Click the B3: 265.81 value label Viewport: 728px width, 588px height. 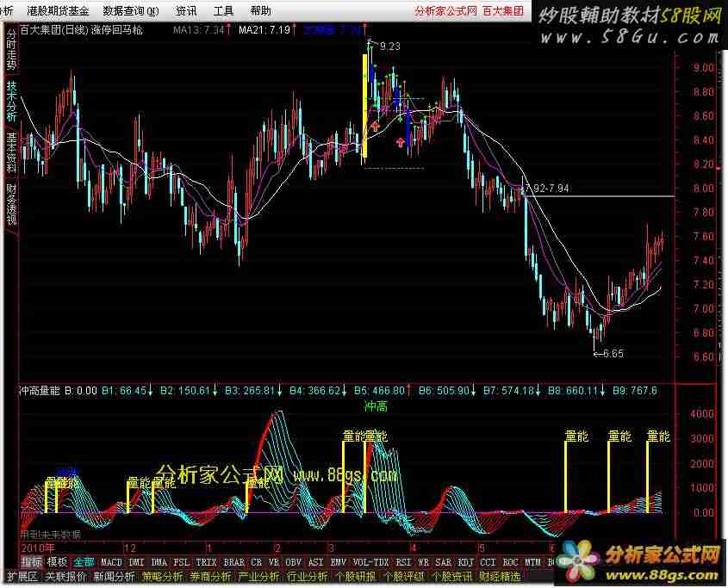(x=250, y=391)
